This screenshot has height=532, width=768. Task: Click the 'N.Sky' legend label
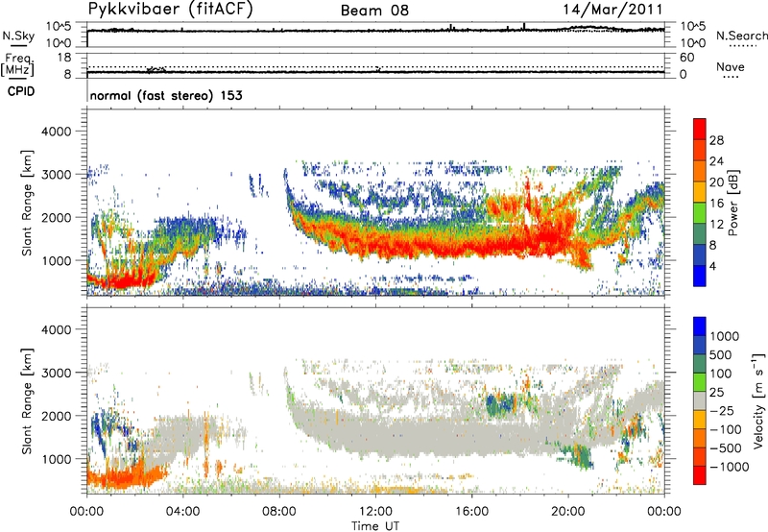tap(18, 36)
